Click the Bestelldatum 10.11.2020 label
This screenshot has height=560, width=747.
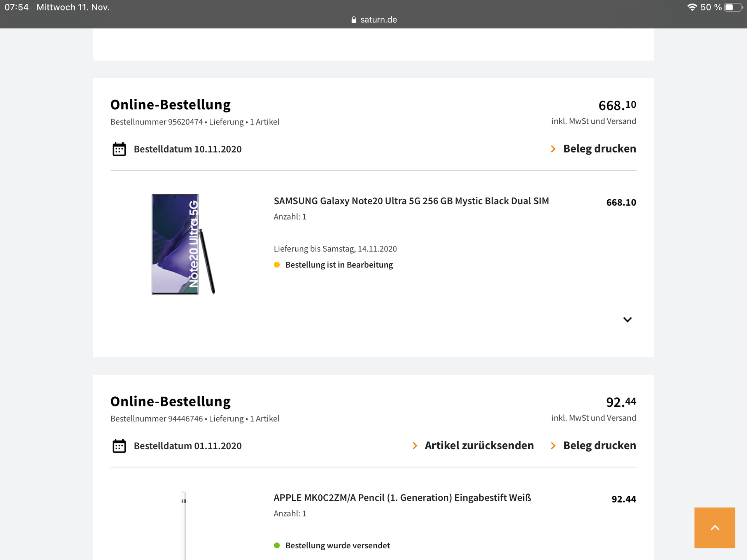pos(188,149)
